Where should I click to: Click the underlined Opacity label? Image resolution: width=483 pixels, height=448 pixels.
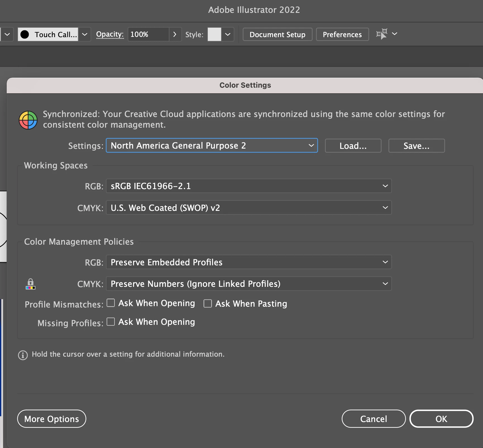110,34
